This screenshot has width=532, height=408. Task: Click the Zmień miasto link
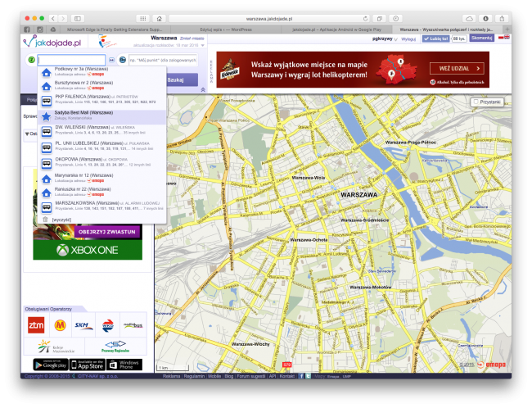[x=192, y=39]
